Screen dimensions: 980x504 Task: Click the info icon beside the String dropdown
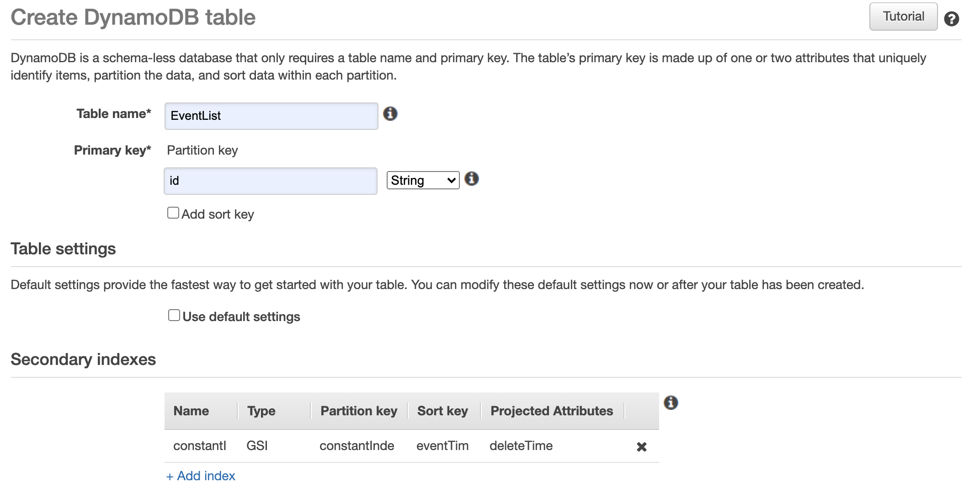point(472,179)
